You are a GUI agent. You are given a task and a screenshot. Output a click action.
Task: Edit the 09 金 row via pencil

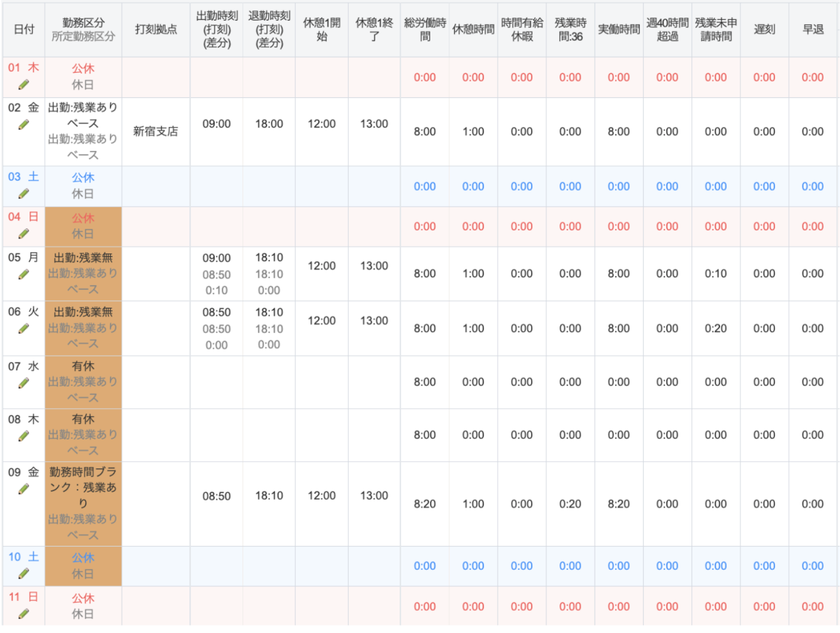(23, 490)
